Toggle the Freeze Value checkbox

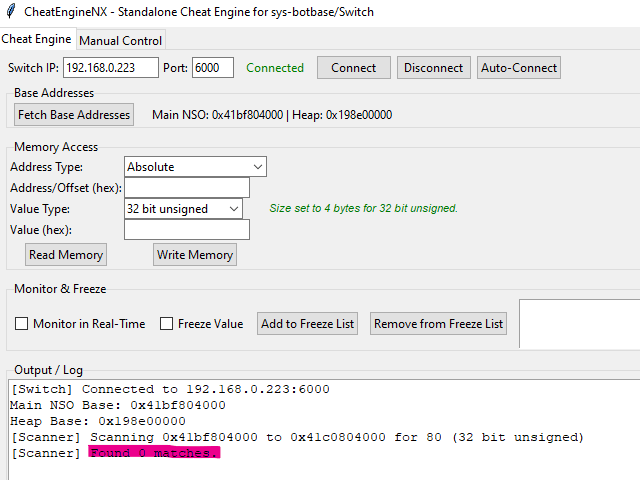[x=167, y=324]
